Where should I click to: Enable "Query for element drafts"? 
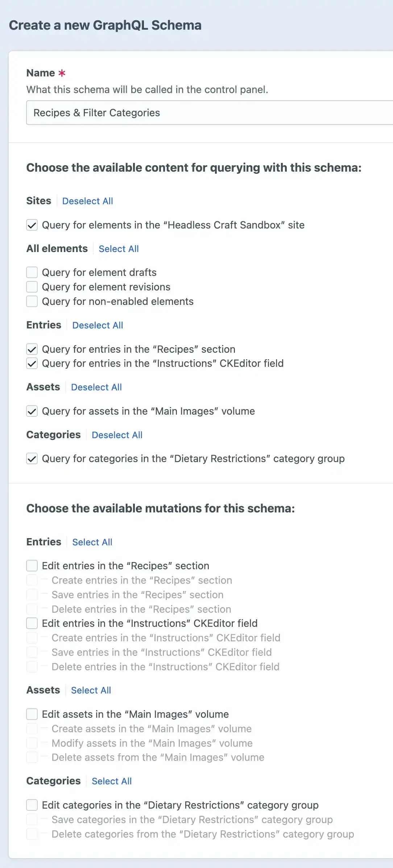pos(32,272)
